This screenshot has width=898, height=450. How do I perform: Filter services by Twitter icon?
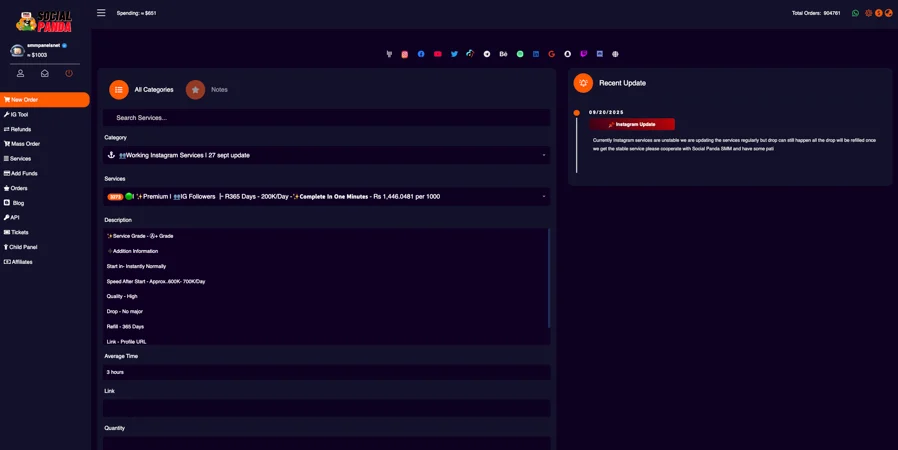(454, 54)
